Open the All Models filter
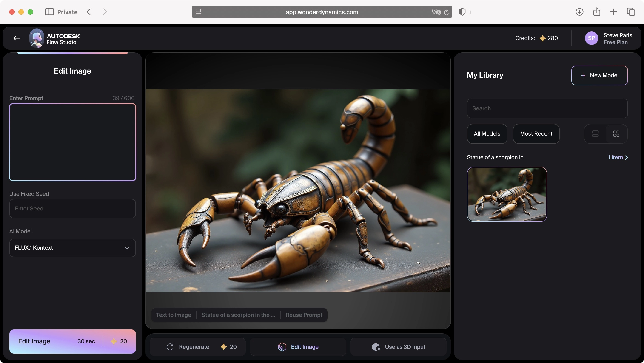Image resolution: width=644 pixels, height=363 pixels. coord(487,134)
